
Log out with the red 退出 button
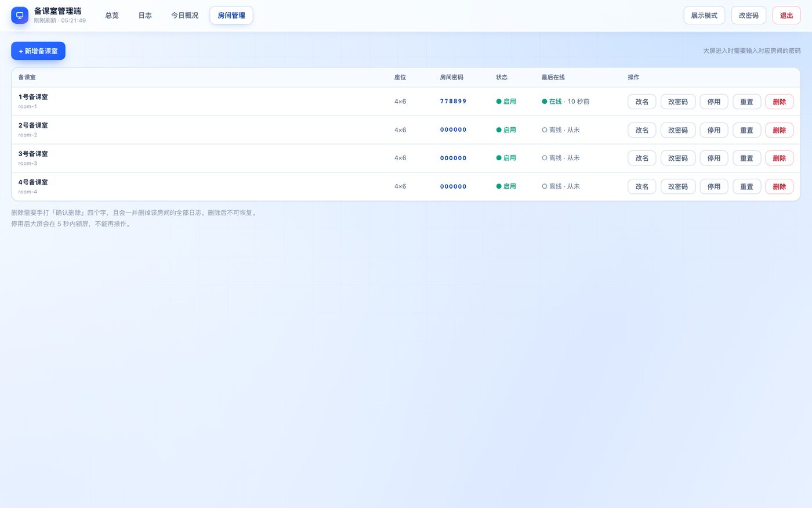pos(786,15)
